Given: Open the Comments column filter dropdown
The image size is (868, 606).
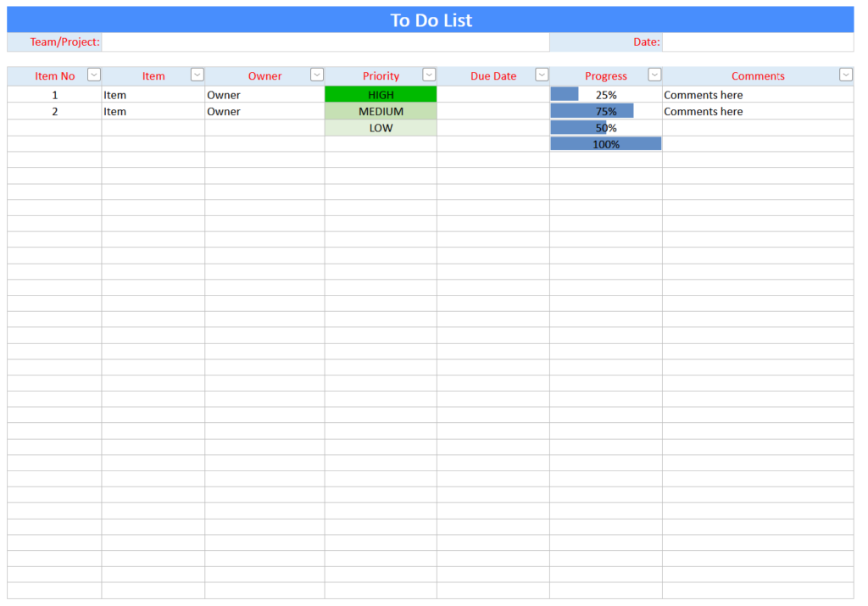Looking at the screenshot, I should [x=845, y=75].
